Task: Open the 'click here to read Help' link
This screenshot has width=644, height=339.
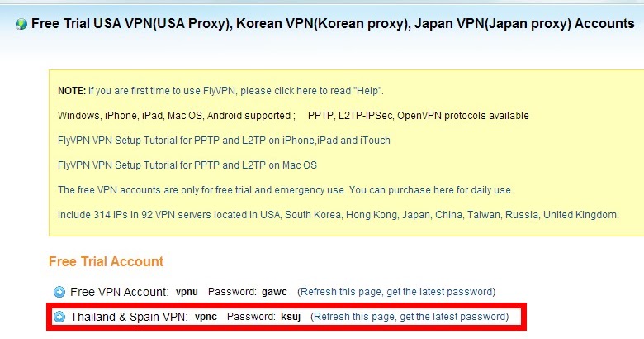Action: coord(312,91)
